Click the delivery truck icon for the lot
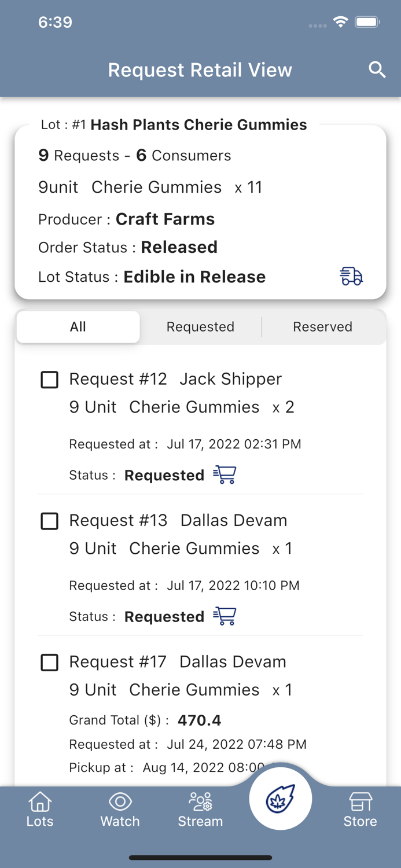The width and height of the screenshot is (401, 868). pos(351,277)
